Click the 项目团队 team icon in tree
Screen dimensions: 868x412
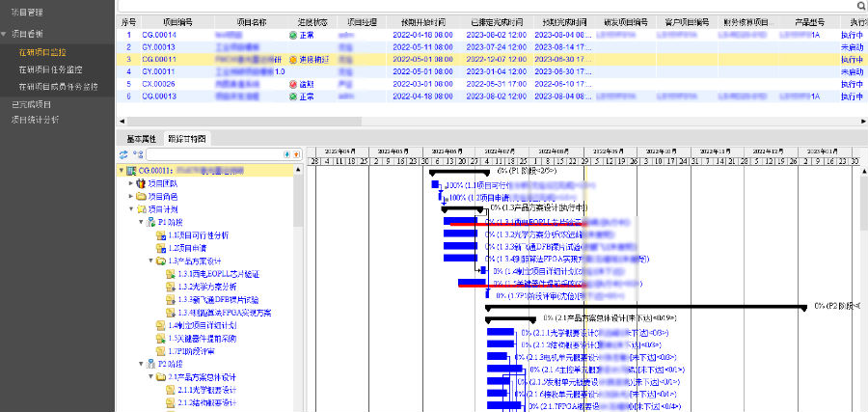(x=141, y=183)
